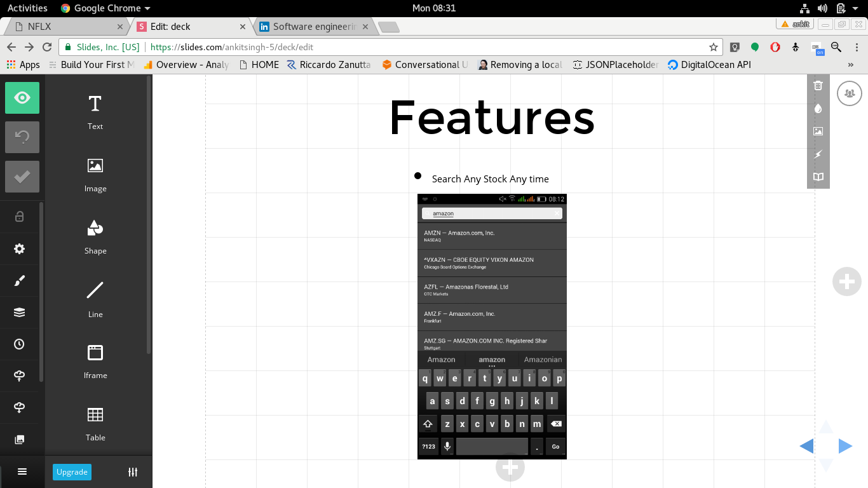Viewport: 868px width, 488px height.
Task: Click the checkmark save button
Action: tap(22, 177)
